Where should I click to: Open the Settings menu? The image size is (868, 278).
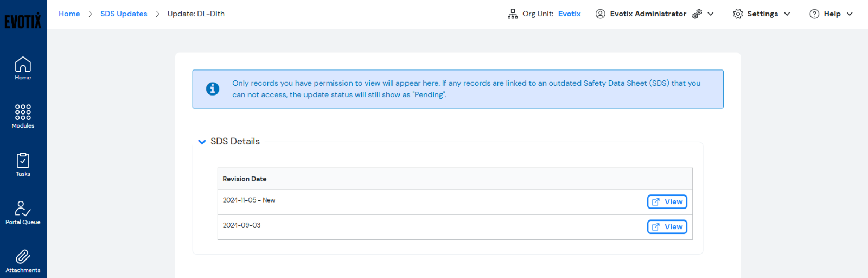coord(762,14)
